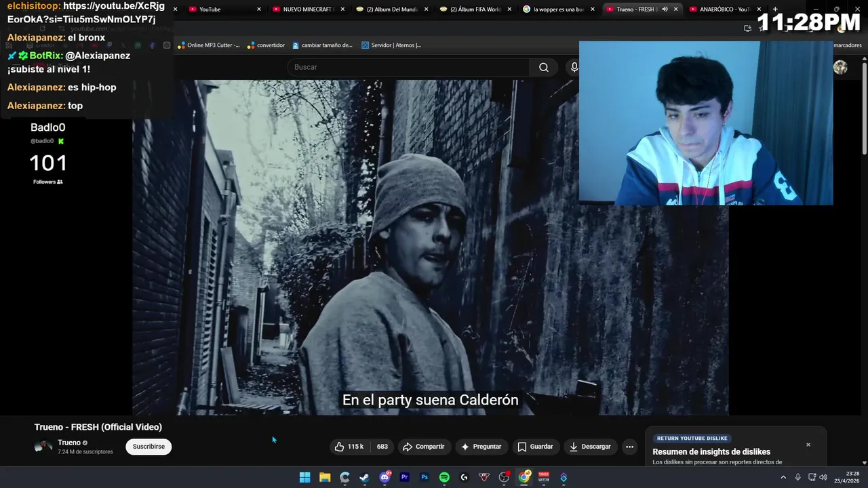Launch Photoshop from taskbar

pos(425,477)
